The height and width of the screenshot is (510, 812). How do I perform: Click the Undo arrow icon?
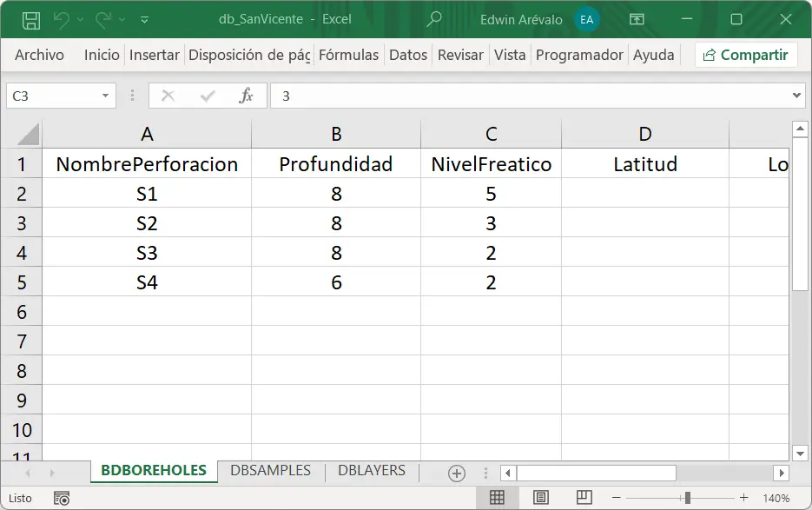(61, 20)
